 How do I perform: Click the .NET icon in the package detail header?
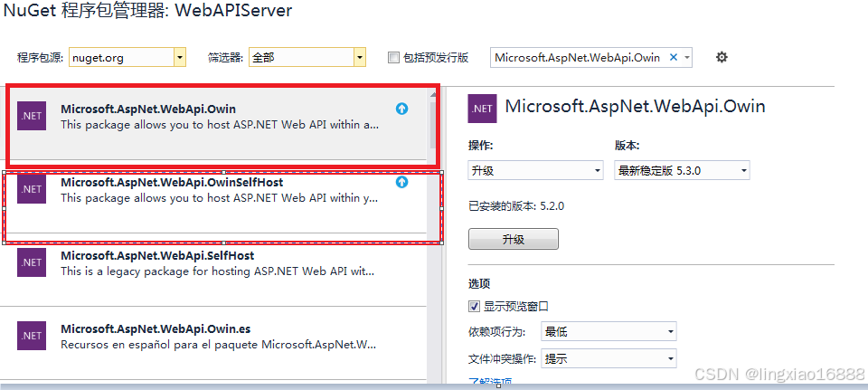482,108
